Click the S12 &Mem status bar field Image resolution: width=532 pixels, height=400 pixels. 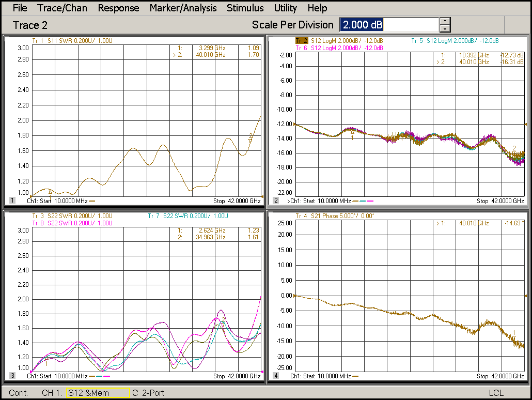pyautogui.click(x=97, y=393)
